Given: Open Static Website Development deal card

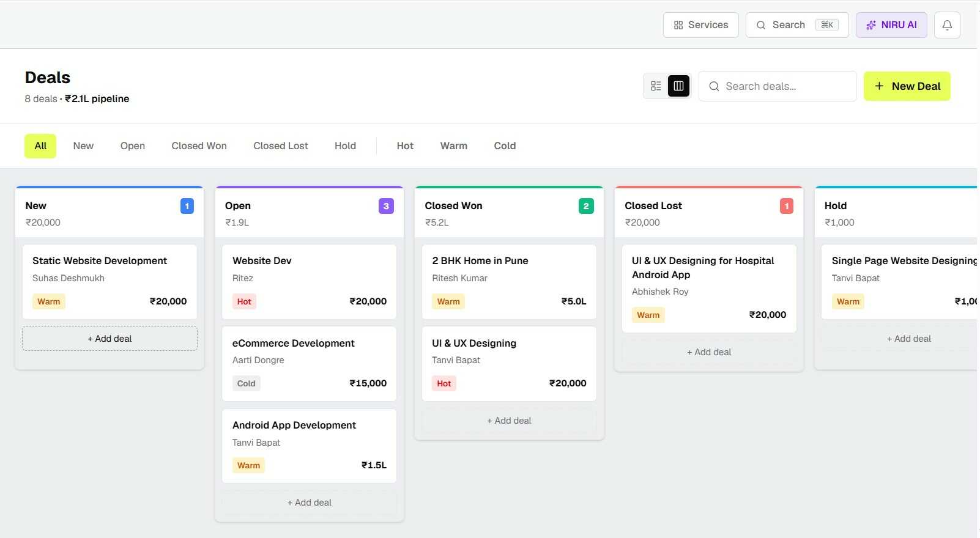Looking at the screenshot, I should 110,282.
